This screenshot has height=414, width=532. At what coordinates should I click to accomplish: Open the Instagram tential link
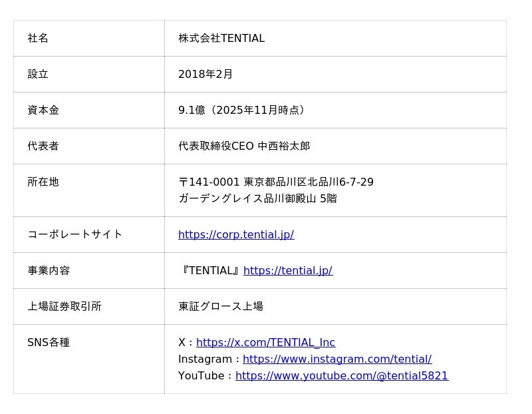[337, 359]
